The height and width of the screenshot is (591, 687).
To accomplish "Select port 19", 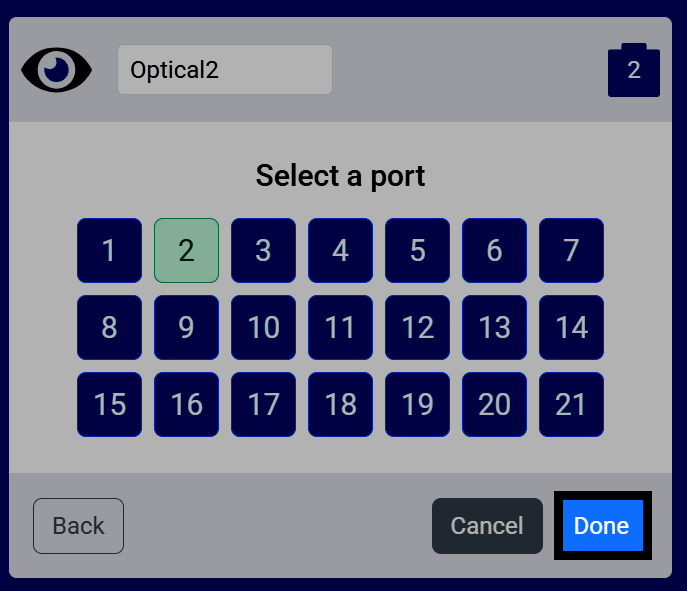I will [418, 404].
